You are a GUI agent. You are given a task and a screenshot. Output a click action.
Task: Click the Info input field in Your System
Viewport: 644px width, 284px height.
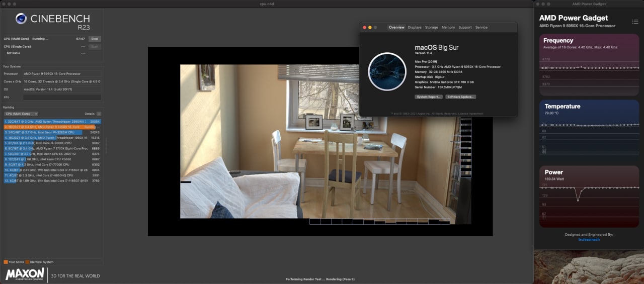tap(62, 97)
